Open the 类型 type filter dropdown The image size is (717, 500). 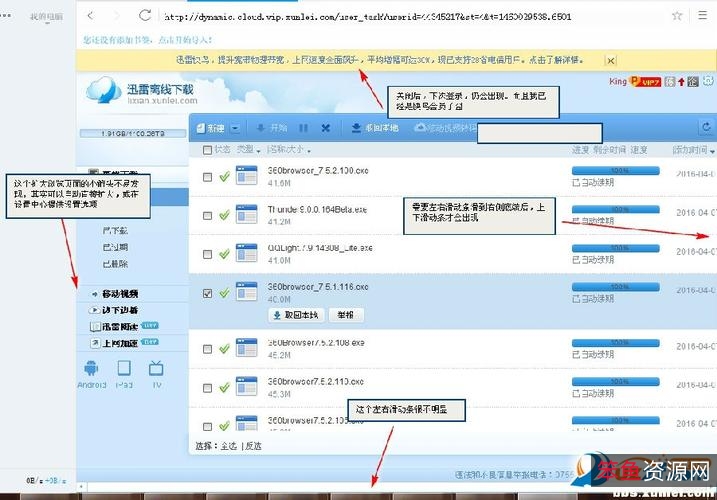tap(248, 150)
